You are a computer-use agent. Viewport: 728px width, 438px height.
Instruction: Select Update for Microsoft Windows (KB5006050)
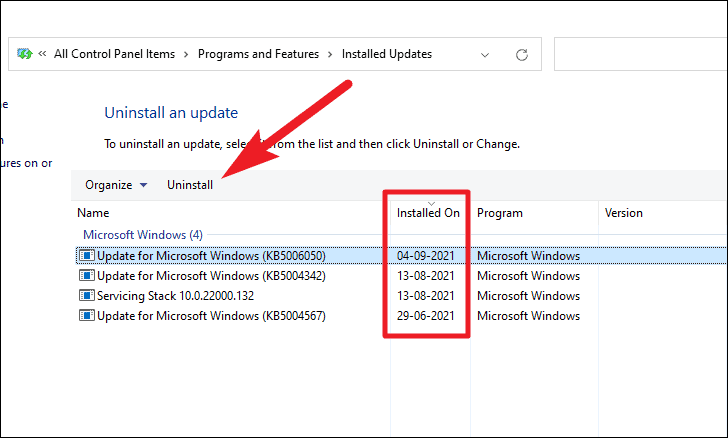[401, 255]
